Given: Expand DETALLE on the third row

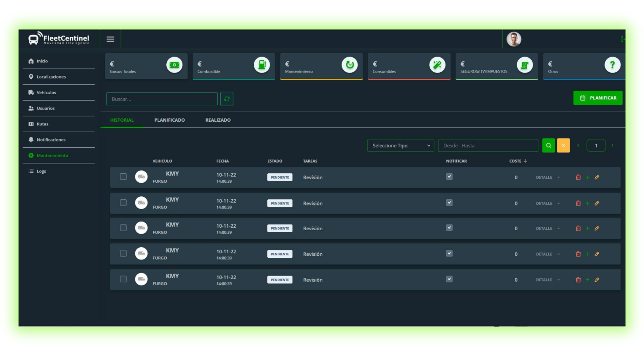Looking at the screenshot, I should pyautogui.click(x=548, y=229).
